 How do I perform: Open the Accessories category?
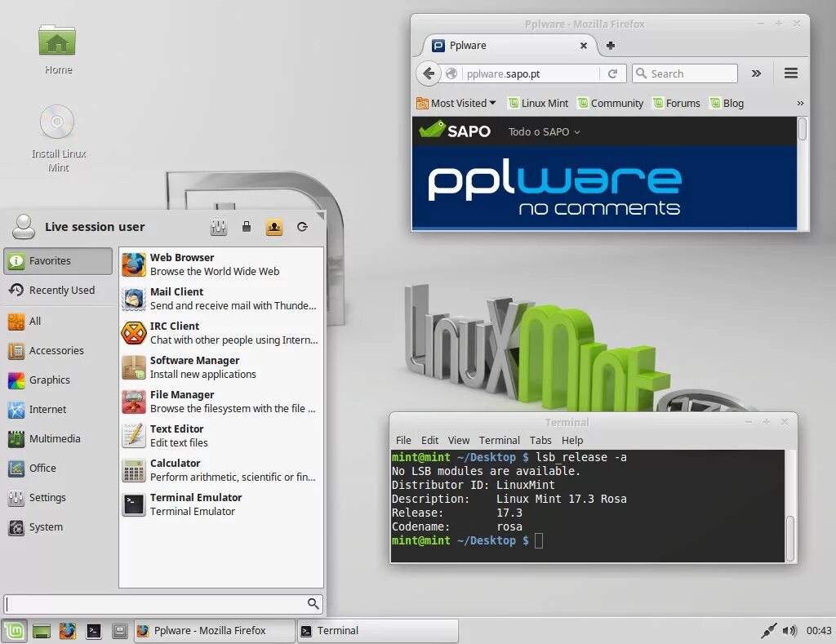58,351
